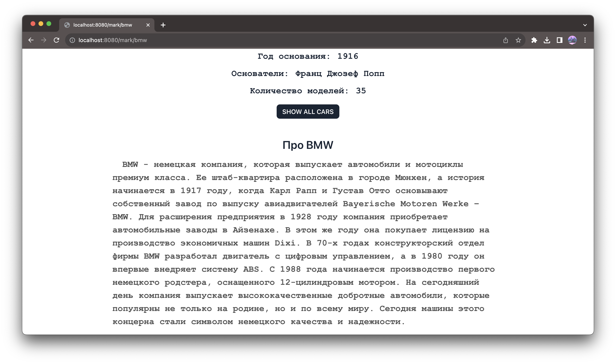Viewport: 616px width, 364px height.
Task: Click the yellow minimize window button
Action: pos(41,24)
